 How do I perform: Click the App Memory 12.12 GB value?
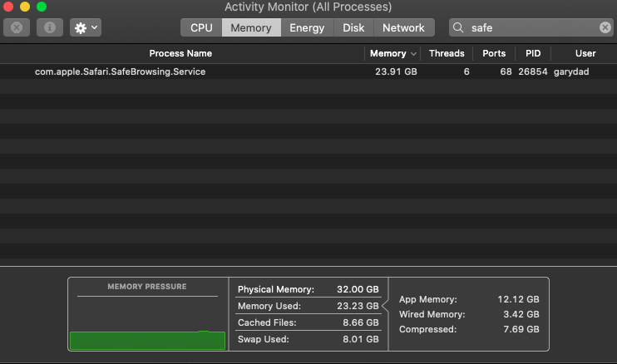(518, 299)
